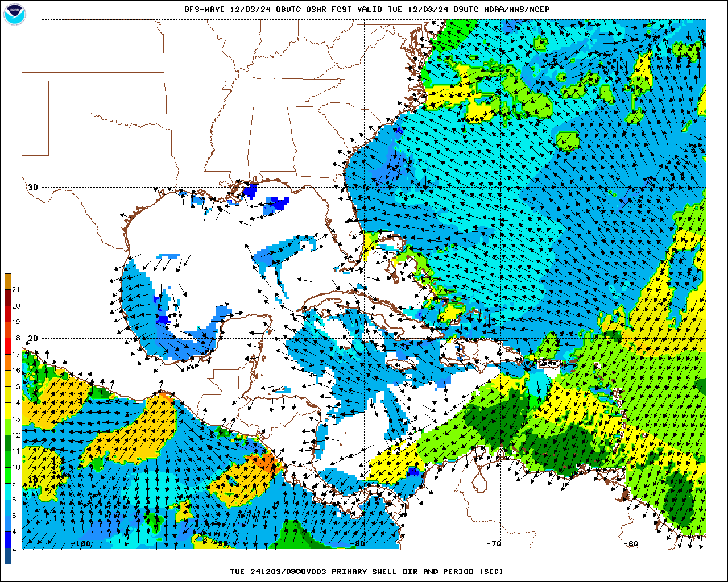Click legend value label 13
Screen dimensions: 728x582
coord(16,419)
